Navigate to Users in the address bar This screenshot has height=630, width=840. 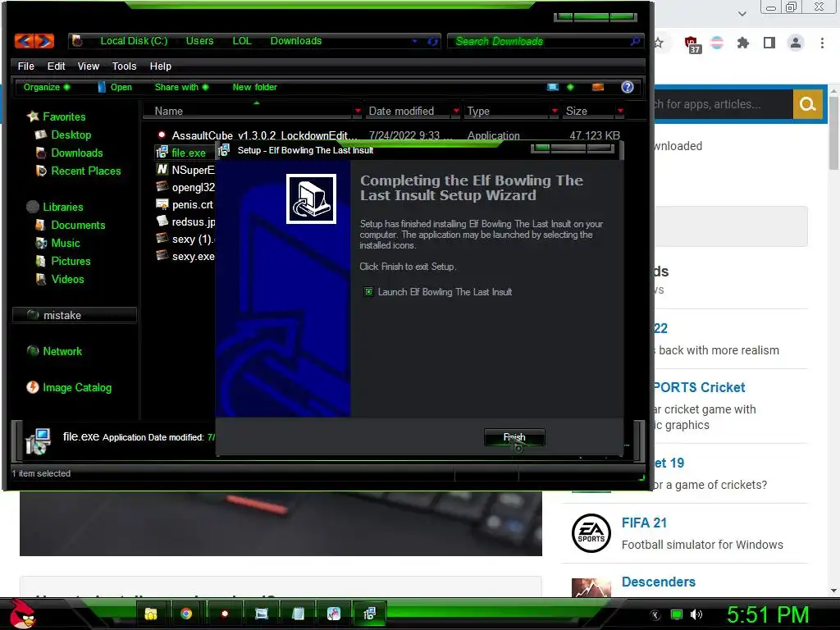pos(199,41)
